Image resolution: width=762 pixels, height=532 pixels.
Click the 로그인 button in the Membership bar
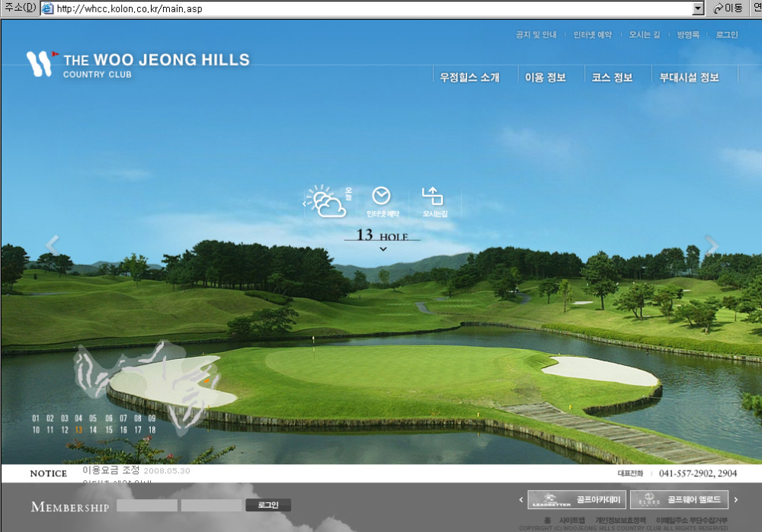click(x=267, y=505)
